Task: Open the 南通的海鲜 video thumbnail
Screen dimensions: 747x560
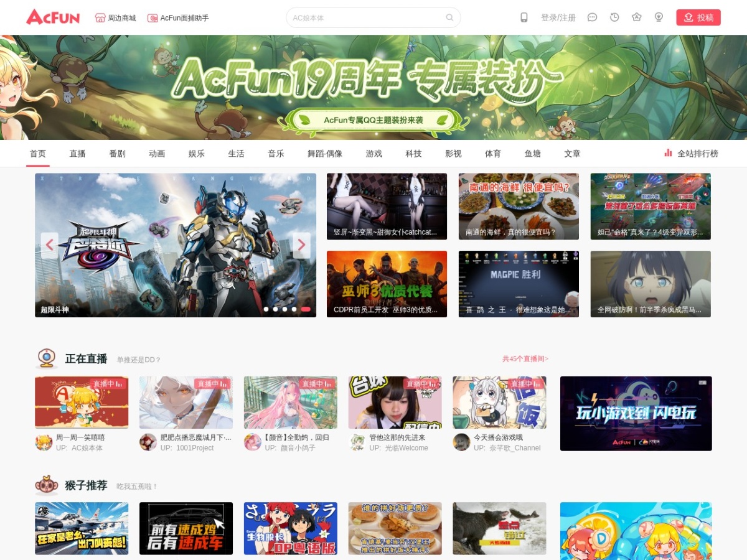Action: click(x=519, y=207)
